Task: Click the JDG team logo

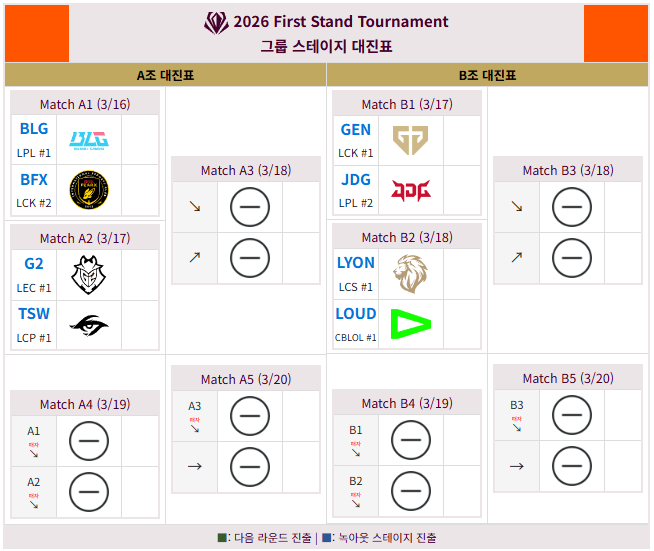Action: pos(411,190)
